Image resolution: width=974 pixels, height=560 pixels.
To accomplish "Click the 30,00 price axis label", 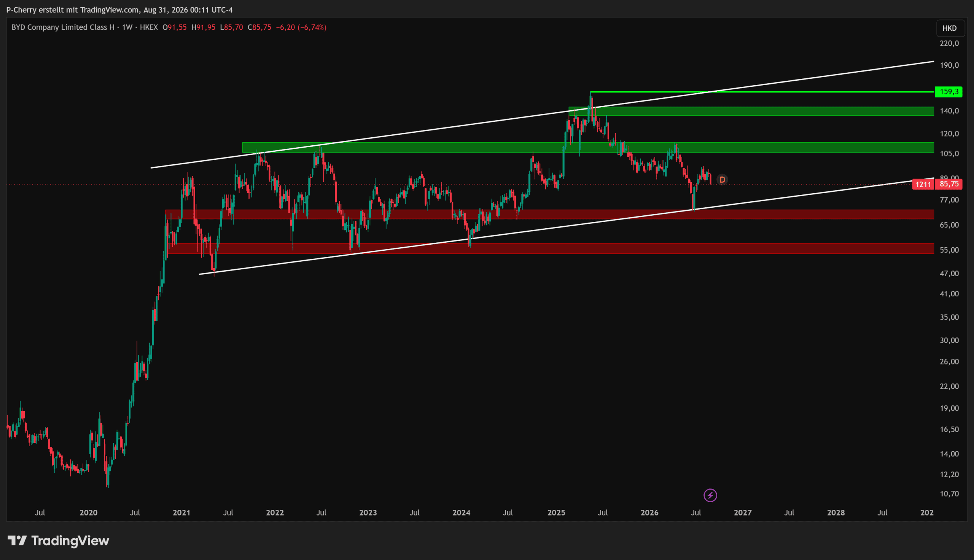I will coord(949,340).
